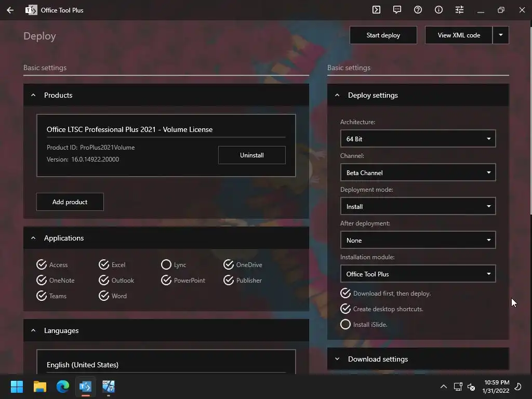Image resolution: width=532 pixels, height=399 pixels.
Task: Open volume muted tray icon
Action: [x=471, y=387]
